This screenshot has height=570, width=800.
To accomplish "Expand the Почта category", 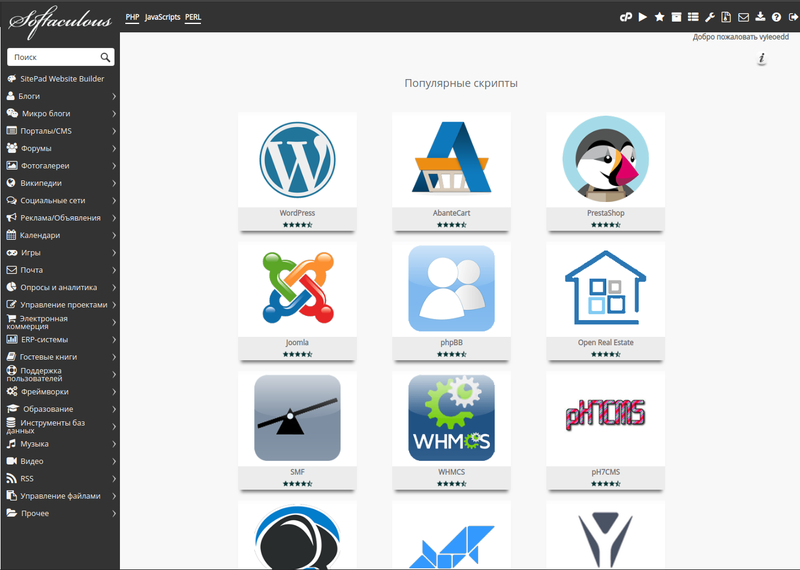I will pyautogui.click(x=60, y=269).
